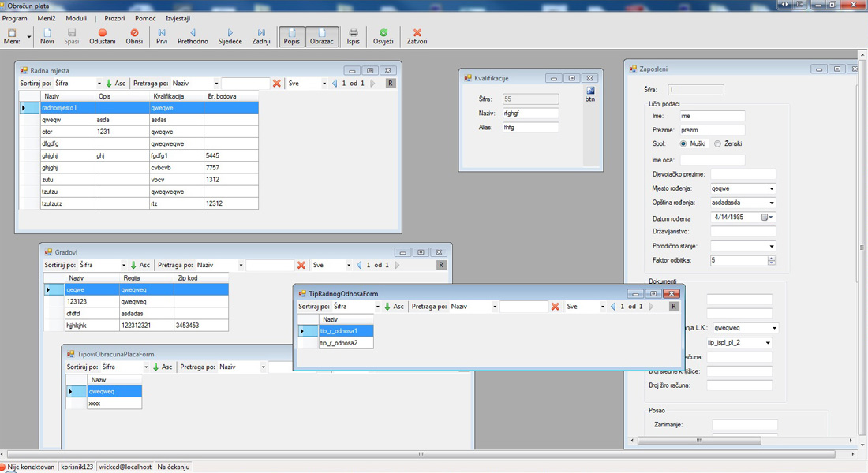This screenshot has width=868, height=473.
Task: Click the Obriši delete toolbar icon
Action: point(134,36)
